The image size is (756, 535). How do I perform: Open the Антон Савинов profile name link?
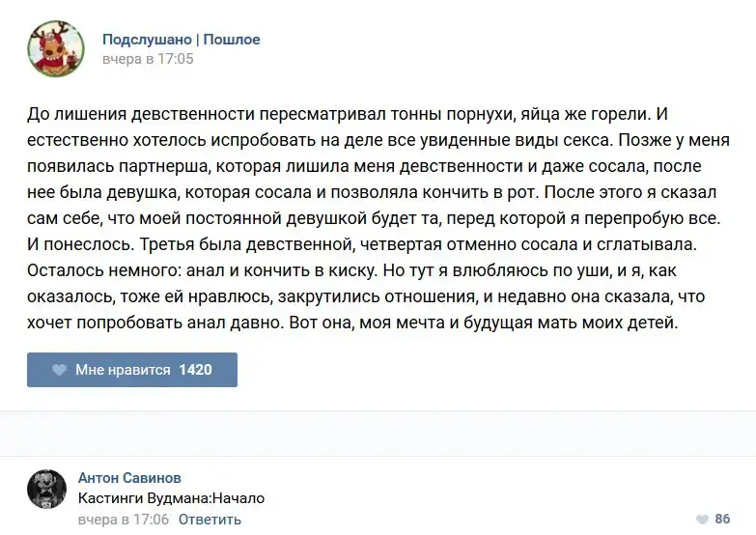pos(129,478)
